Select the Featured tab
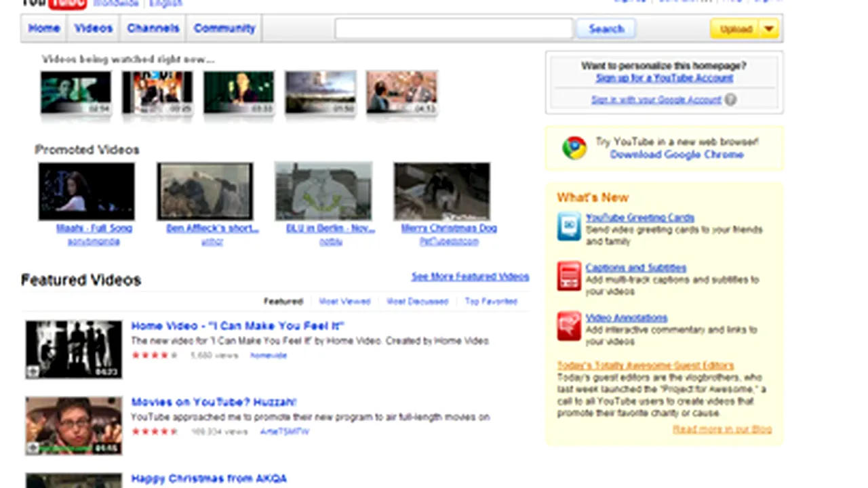 (283, 301)
